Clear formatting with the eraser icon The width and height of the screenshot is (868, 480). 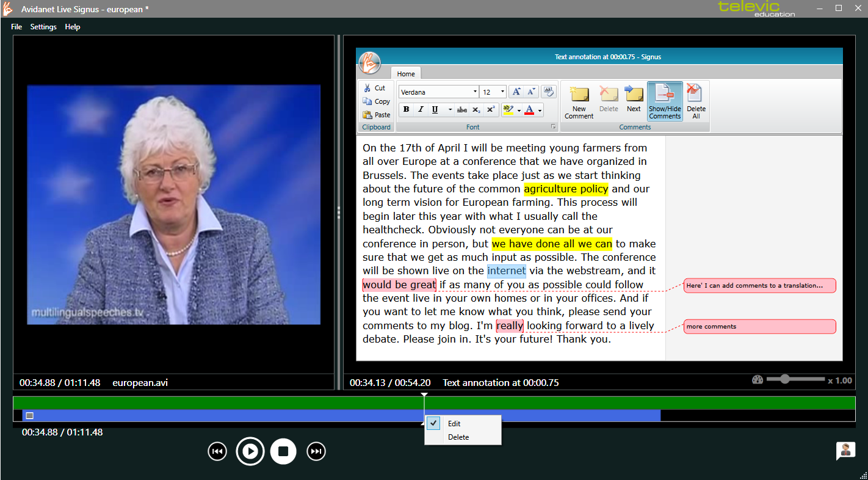click(x=548, y=92)
